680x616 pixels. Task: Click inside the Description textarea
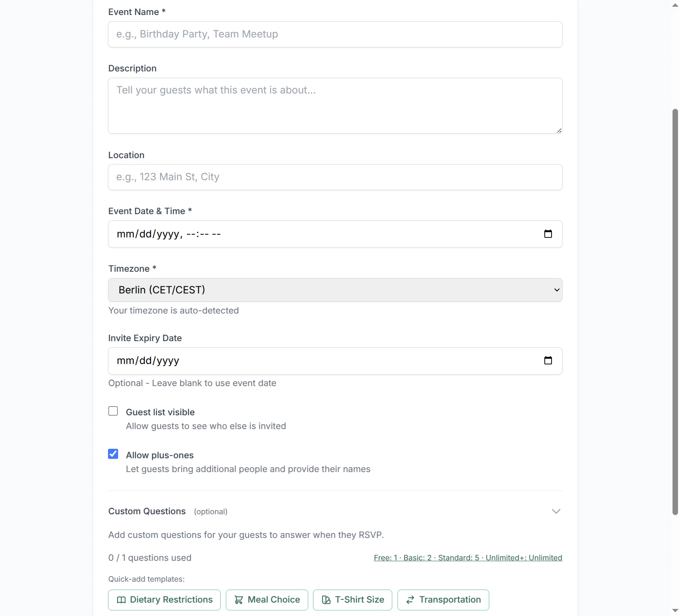pos(335,106)
